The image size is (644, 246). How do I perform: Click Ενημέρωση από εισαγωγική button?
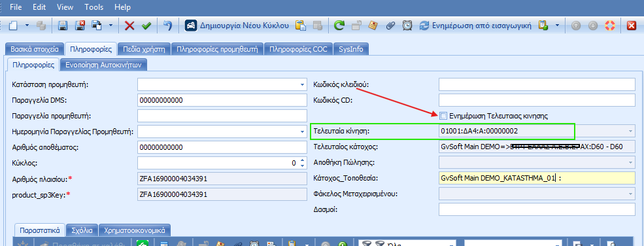[x=475, y=26]
